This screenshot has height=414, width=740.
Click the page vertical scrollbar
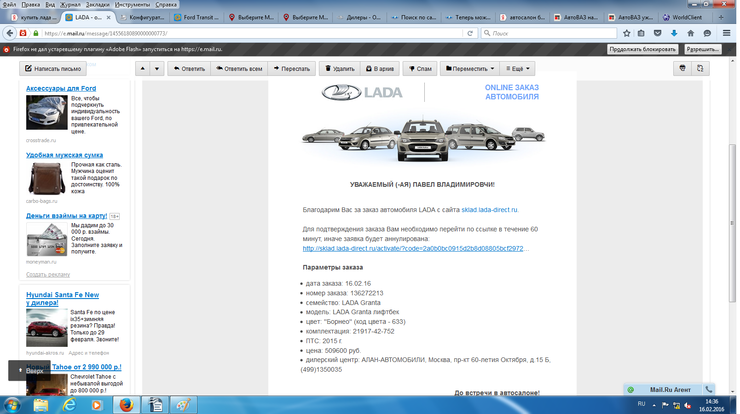pos(732,223)
